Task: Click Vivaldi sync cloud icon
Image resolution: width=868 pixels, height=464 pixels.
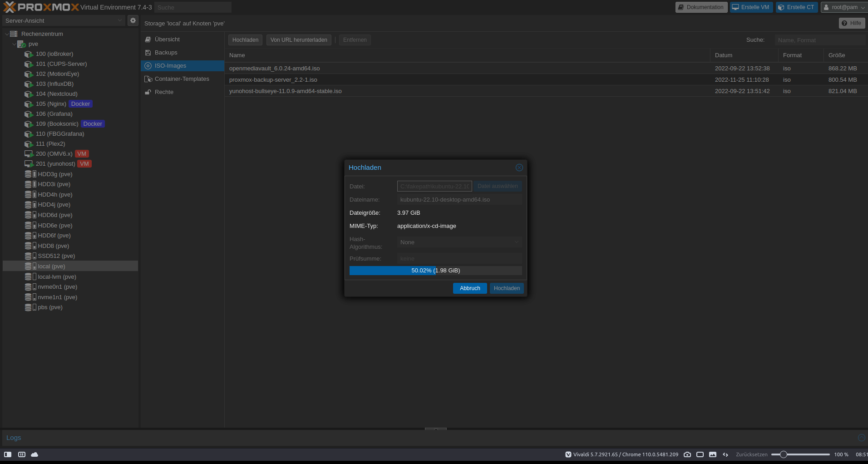Action: coord(35,454)
